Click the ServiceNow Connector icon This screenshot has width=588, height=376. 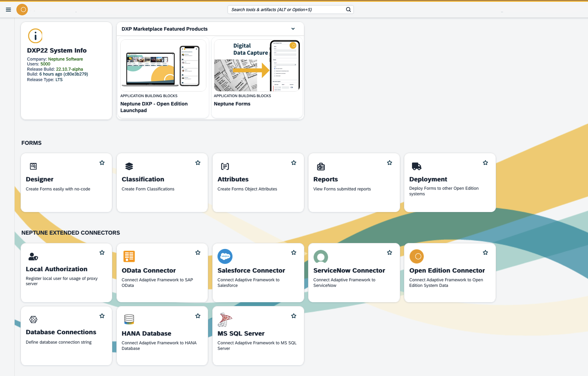coord(321,257)
